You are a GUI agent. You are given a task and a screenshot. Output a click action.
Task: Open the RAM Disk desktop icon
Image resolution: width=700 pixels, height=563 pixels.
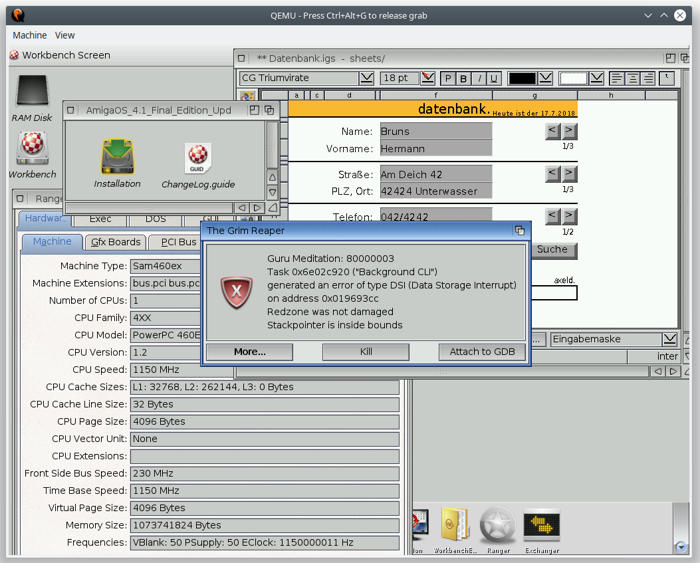[x=32, y=91]
